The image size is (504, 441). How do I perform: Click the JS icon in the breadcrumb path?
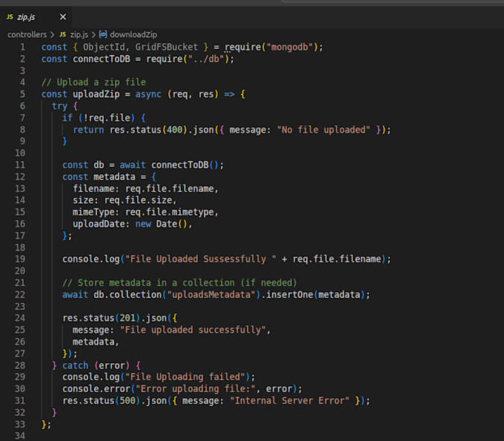[x=63, y=34]
